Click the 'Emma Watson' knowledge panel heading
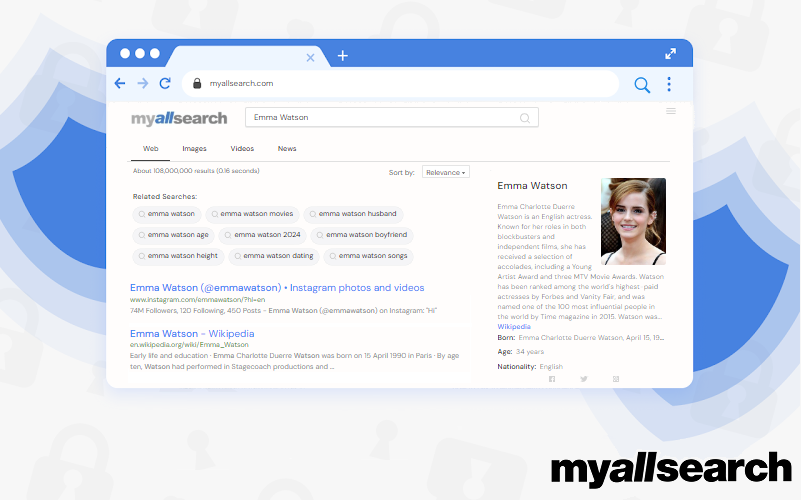The height and width of the screenshot is (500, 801). pos(532,186)
